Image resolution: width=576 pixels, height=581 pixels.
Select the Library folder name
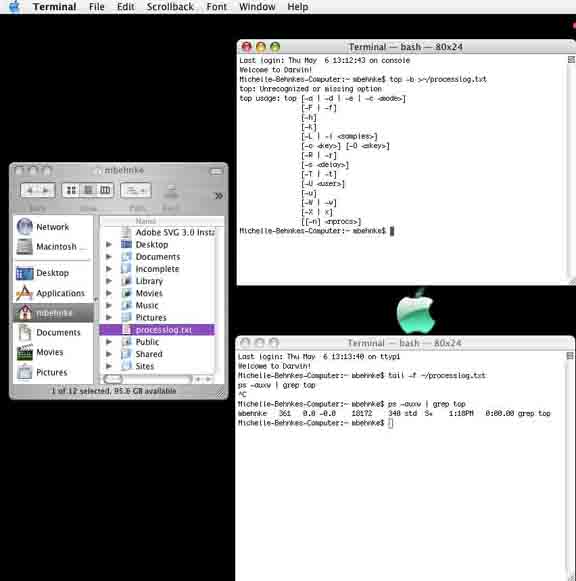(x=149, y=281)
